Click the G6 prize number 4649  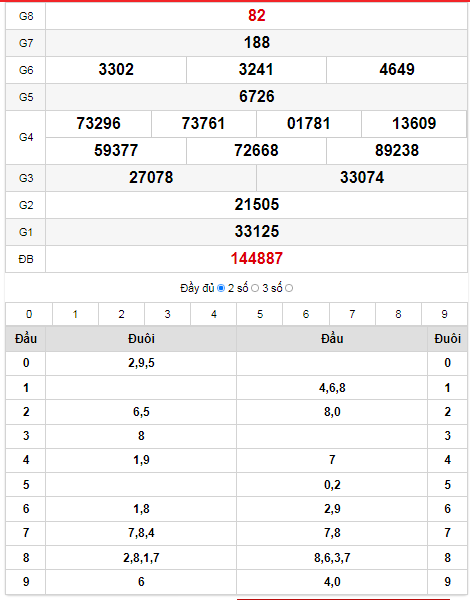coord(397,70)
